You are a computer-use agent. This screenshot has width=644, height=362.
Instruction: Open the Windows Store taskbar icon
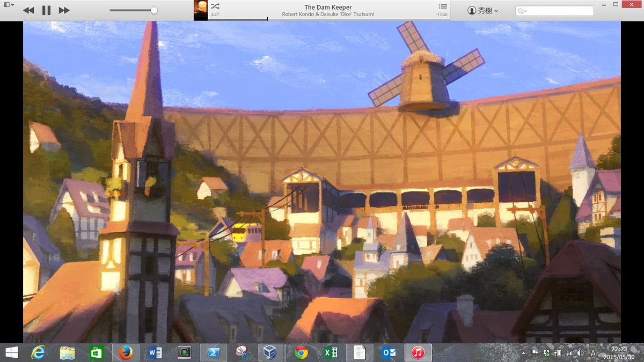(96, 352)
